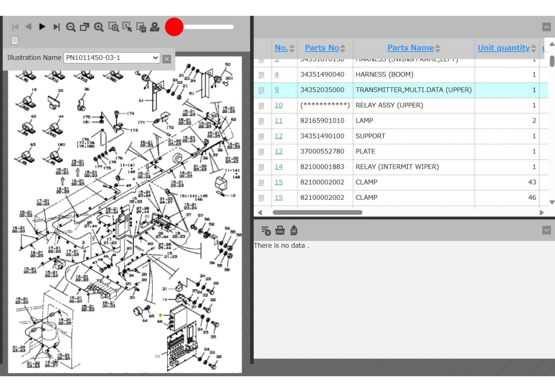555x392 pixels.
Task: Click the vertical scrollbar thumb
Action: (552, 61)
